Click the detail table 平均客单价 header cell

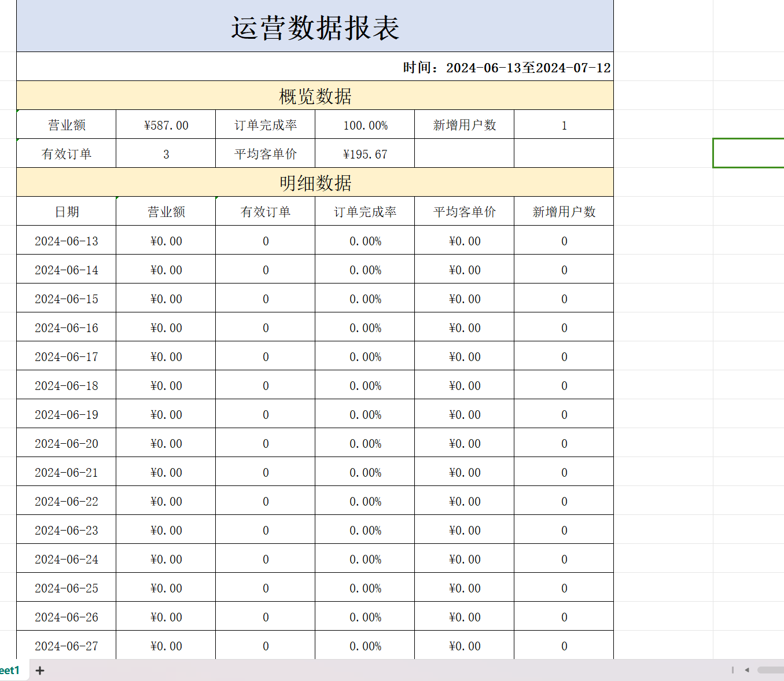coord(465,211)
